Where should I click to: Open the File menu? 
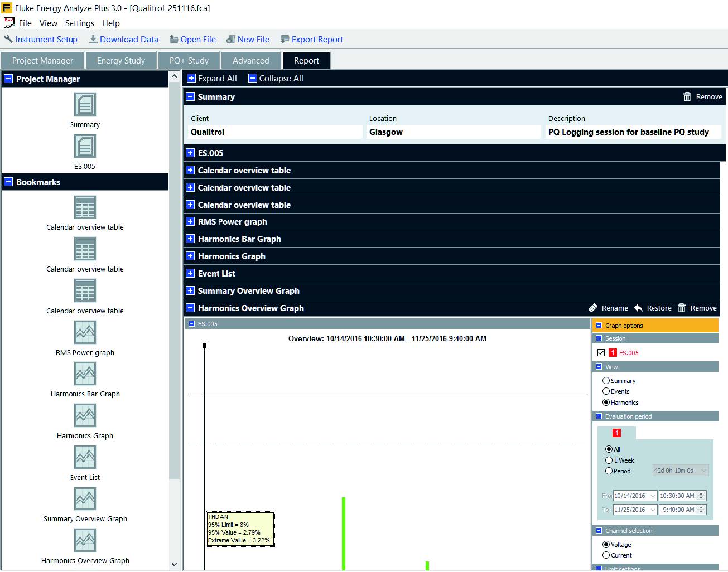[x=25, y=23]
